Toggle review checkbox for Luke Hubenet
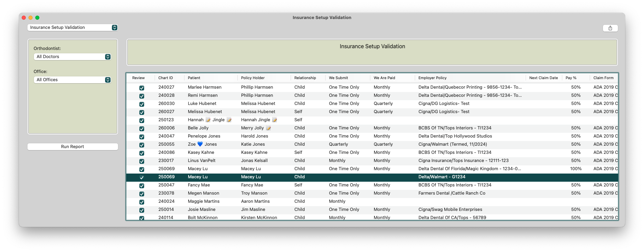The image size is (644, 252). tap(142, 104)
